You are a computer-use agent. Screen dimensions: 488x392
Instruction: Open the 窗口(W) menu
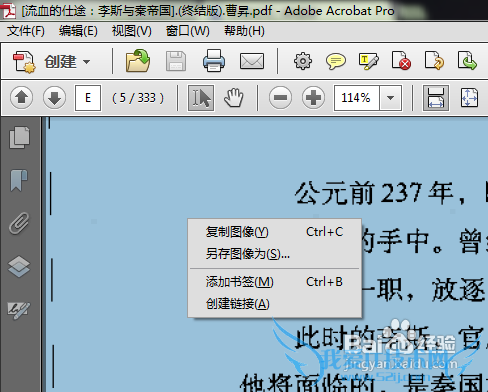tap(188, 31)
